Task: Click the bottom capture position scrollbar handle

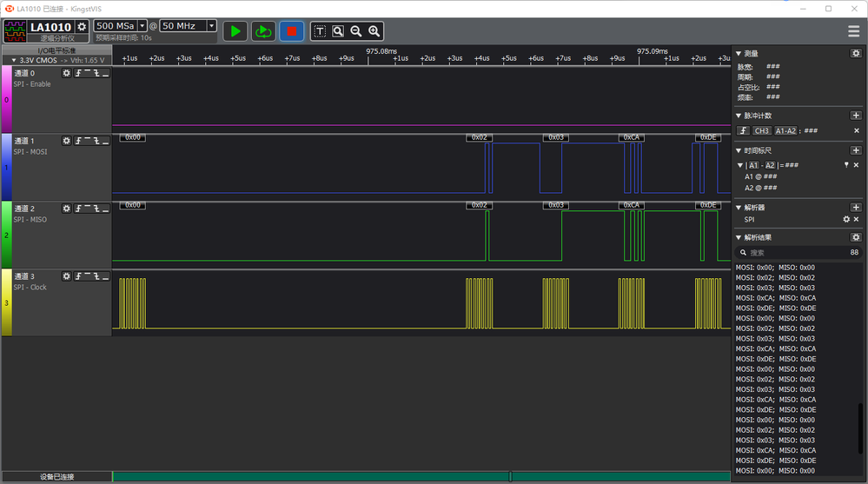Action: [x=510, y=476]
